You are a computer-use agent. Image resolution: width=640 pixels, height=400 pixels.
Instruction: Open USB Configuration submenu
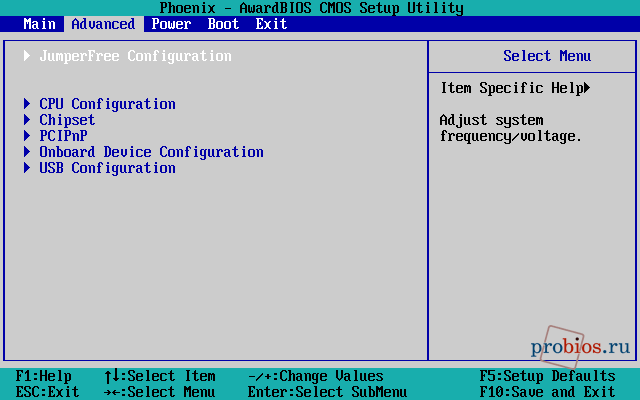click(x=107, y=168)
